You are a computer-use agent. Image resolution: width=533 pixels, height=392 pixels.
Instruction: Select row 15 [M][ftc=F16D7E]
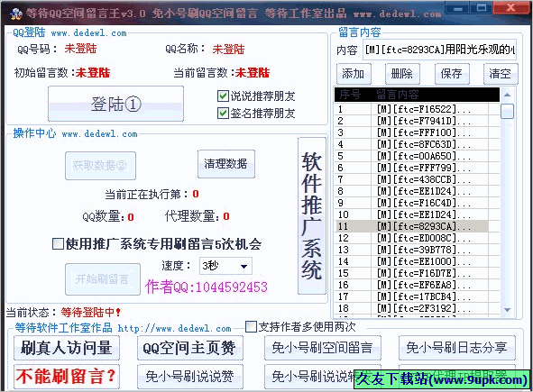(x=417, y=273)
